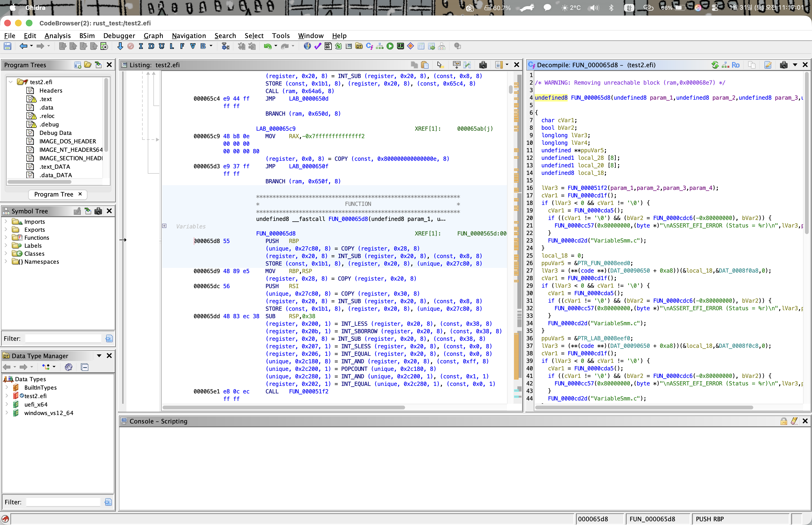
Task: Click the green Run script play icon
Action: point(390,46)
